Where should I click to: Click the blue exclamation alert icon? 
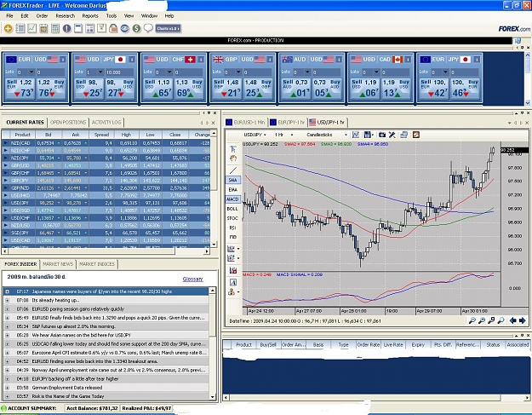click(x=67, y=28)
